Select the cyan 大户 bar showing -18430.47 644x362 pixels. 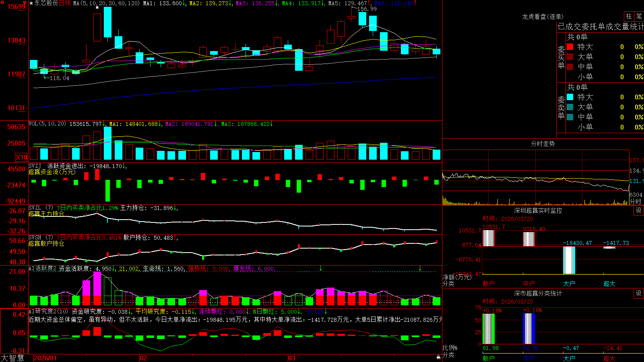coord(569,260)
